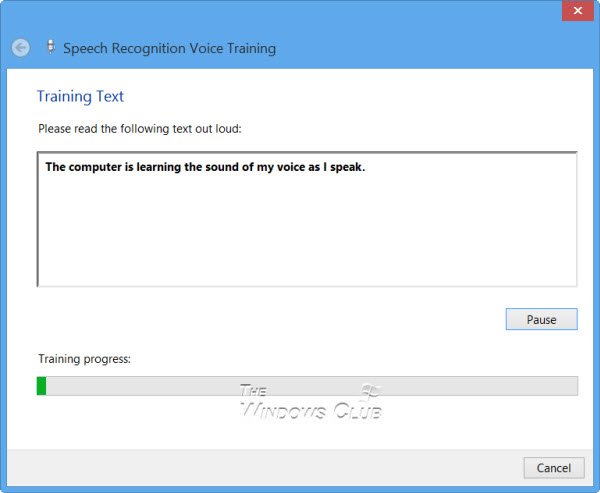Click the training sentence about learning my voice
600x493 pixels.
pyautogui.click(x=205, y=167)
